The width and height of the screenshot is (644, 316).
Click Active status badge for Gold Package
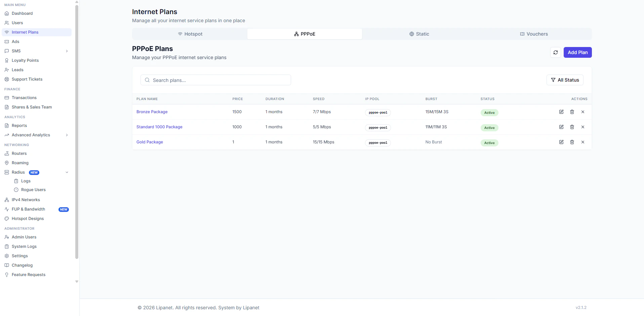489,143
